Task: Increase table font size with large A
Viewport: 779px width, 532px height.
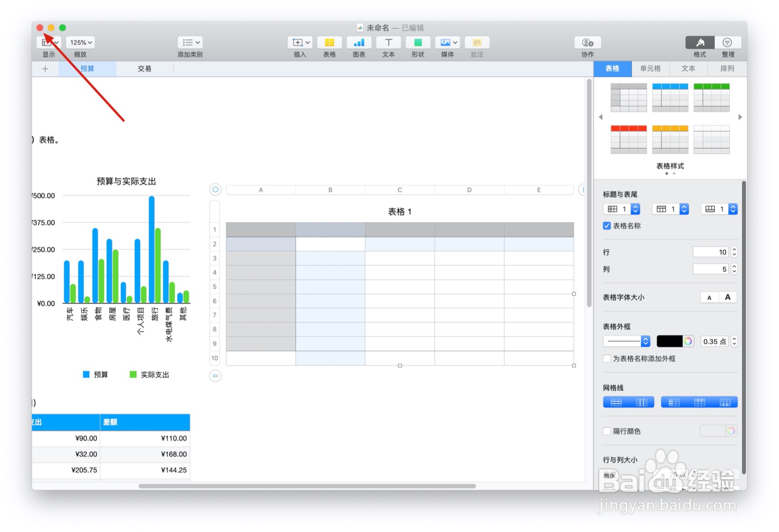Action: [728, 297]
